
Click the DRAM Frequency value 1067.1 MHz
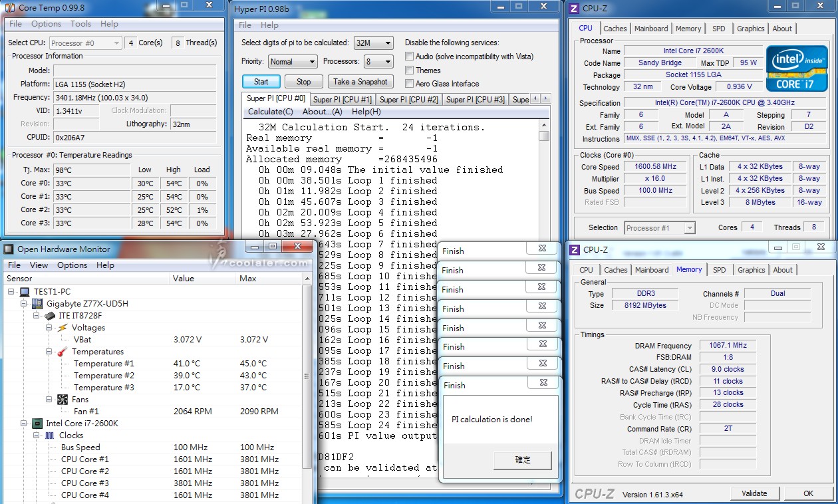pyautogui.click(x=728, y=346)
